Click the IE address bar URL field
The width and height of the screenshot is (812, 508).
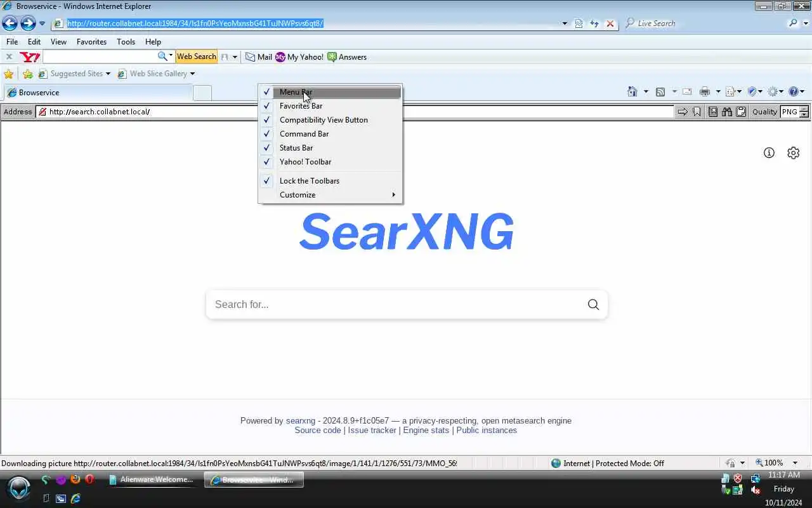click(306, 23)
